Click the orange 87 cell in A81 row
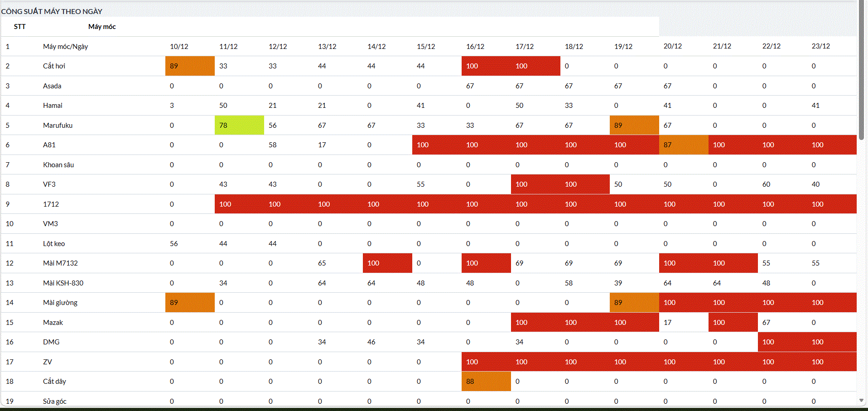This screenshot has height=411, width=868. [683, 145]
